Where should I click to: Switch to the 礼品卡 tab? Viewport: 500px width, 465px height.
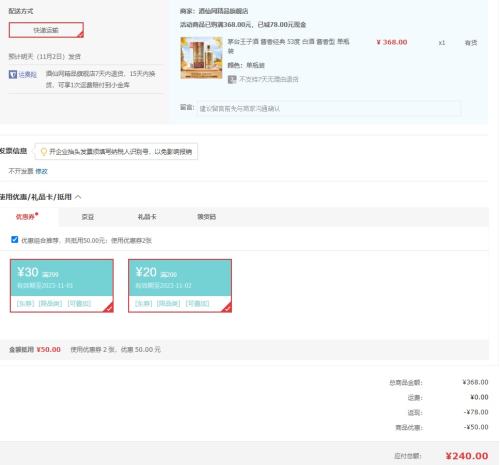147,217
